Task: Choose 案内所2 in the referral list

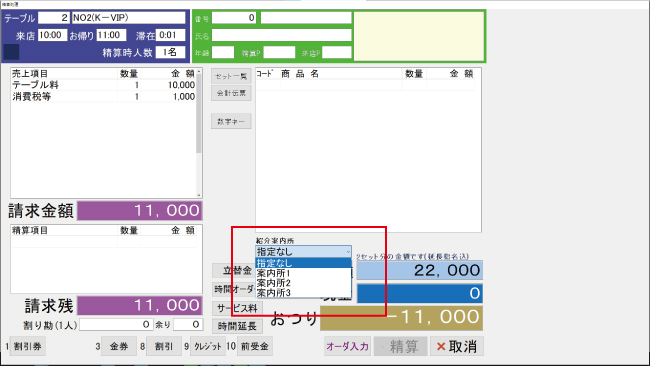Action: (x=303, y=283)
